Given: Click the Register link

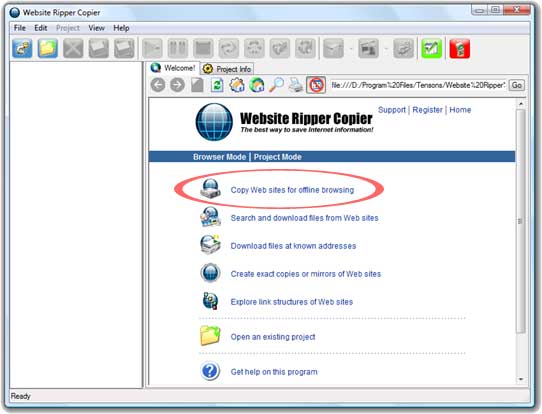Looking at the screenshot, I should coord(427,110).
